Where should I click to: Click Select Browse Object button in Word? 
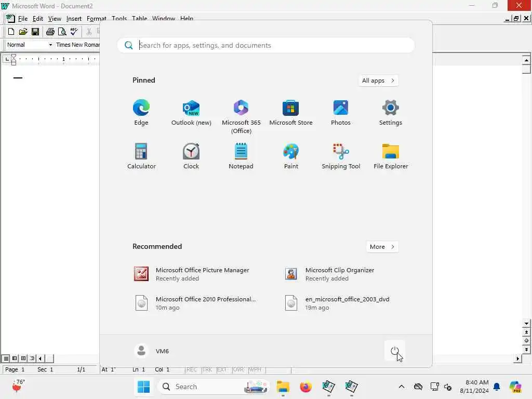point(526,341)
